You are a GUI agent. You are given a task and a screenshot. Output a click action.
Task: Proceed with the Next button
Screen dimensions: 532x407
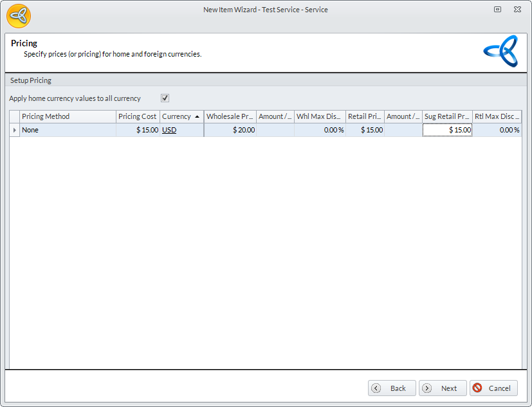coord(443,388)
